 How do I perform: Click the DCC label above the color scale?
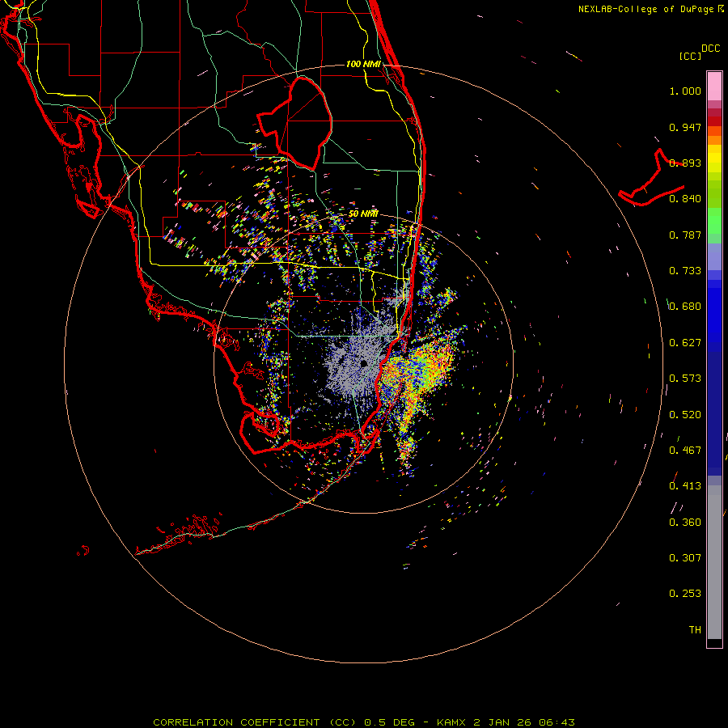click(x=710, y=49)
